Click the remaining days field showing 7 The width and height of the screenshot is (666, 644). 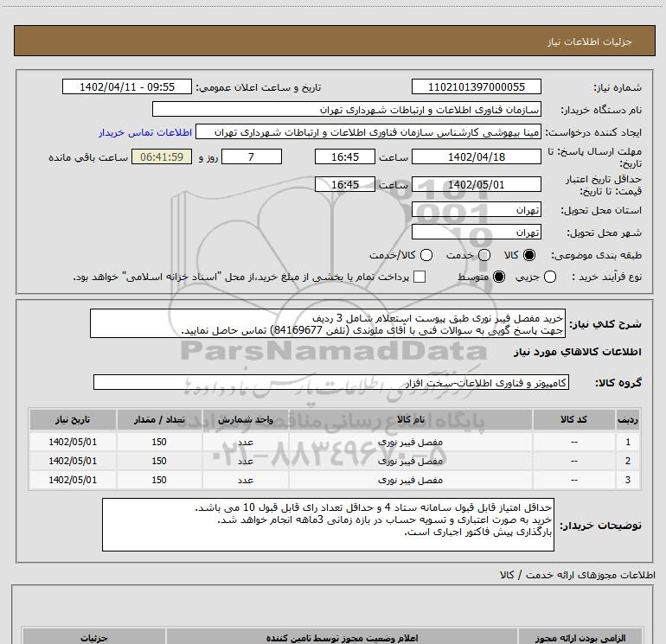(252, 156)
